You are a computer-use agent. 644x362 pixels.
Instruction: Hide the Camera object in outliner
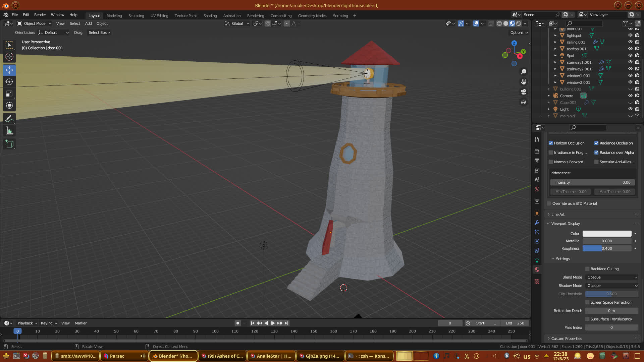tap(630, 96)
